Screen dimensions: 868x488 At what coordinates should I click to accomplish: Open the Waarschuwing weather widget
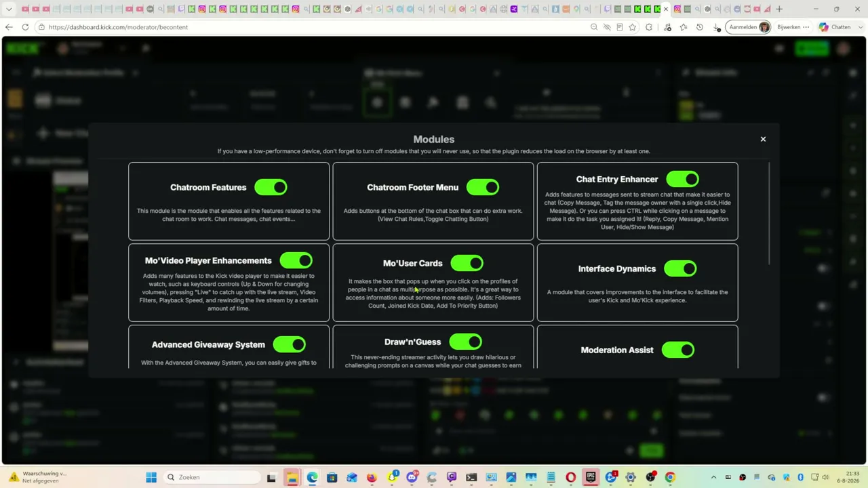[37, 477]
